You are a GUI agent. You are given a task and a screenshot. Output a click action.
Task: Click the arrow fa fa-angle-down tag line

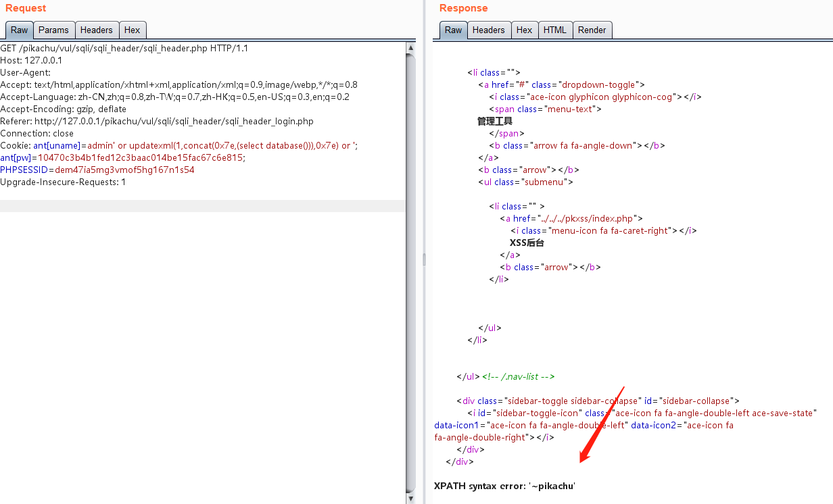pyautogui.click(x=577, y=145)
